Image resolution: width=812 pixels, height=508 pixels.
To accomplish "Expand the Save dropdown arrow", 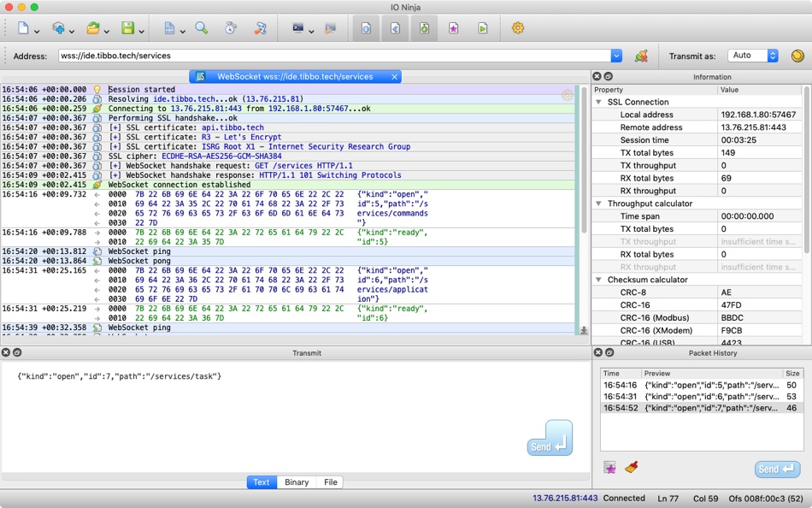I will coord(141,32).
